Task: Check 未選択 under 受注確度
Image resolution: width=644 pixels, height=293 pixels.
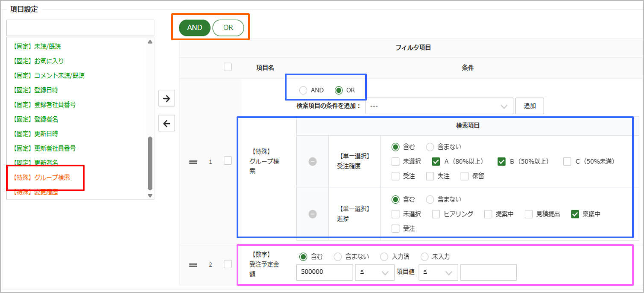Action: pyautogui.click(x=395, y=161)
